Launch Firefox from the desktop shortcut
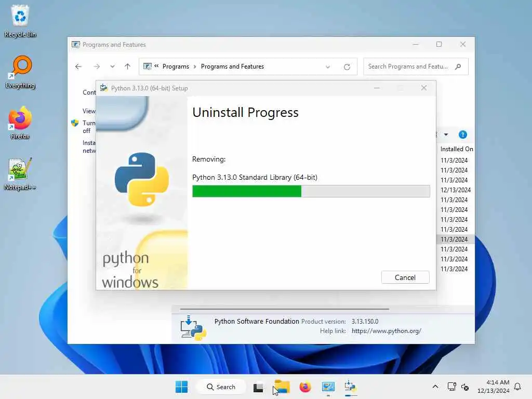Screen dimensions: 532x399 pos(20,123)
